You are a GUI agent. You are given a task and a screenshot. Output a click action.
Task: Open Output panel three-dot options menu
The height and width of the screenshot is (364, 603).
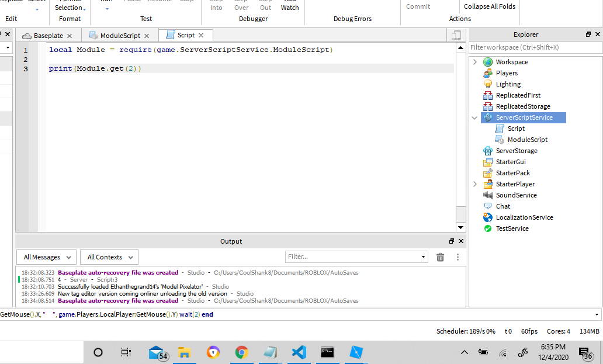click(458, 257)
